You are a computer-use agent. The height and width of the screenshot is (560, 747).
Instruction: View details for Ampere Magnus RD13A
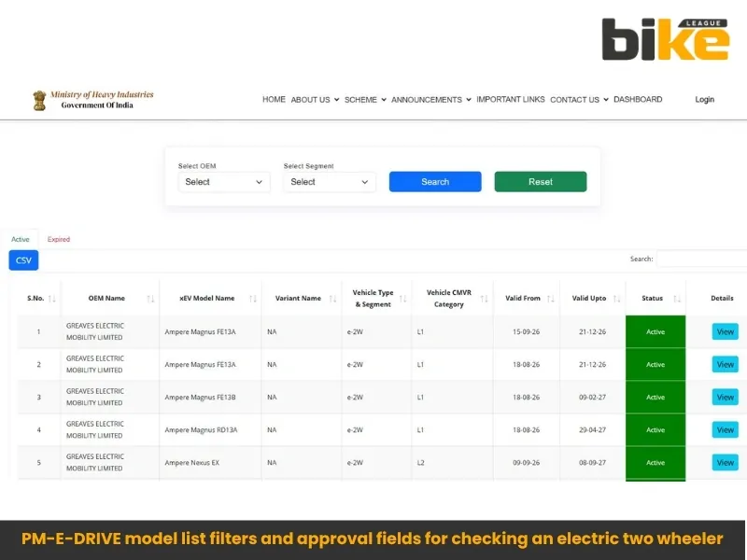click(x=726, y=430)
